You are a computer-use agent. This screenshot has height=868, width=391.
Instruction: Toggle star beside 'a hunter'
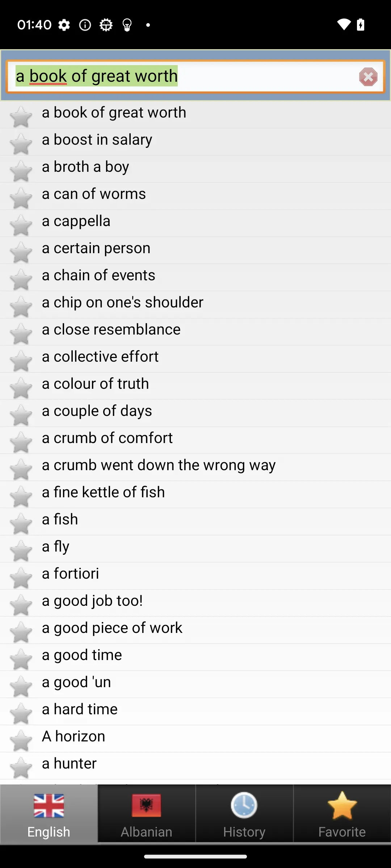[21, 768]
